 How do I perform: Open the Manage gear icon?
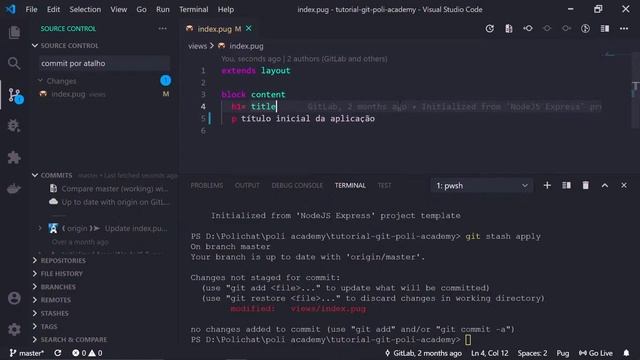click(x=14, y=329)
